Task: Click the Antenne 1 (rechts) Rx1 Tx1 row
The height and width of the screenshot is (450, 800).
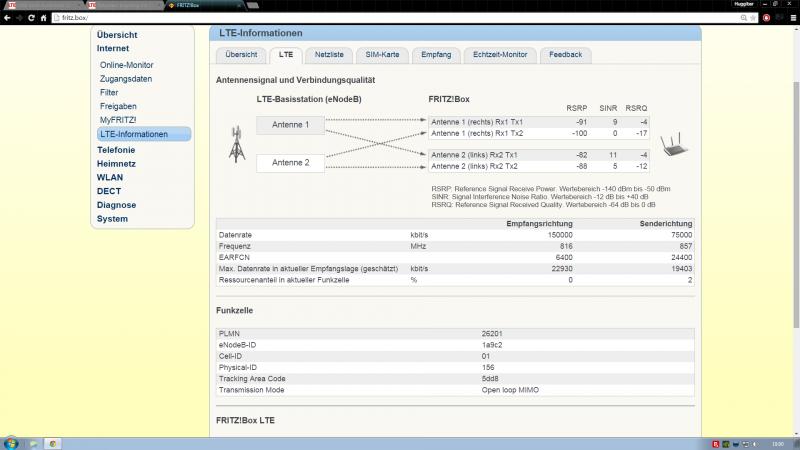Action: coord(539,122)
